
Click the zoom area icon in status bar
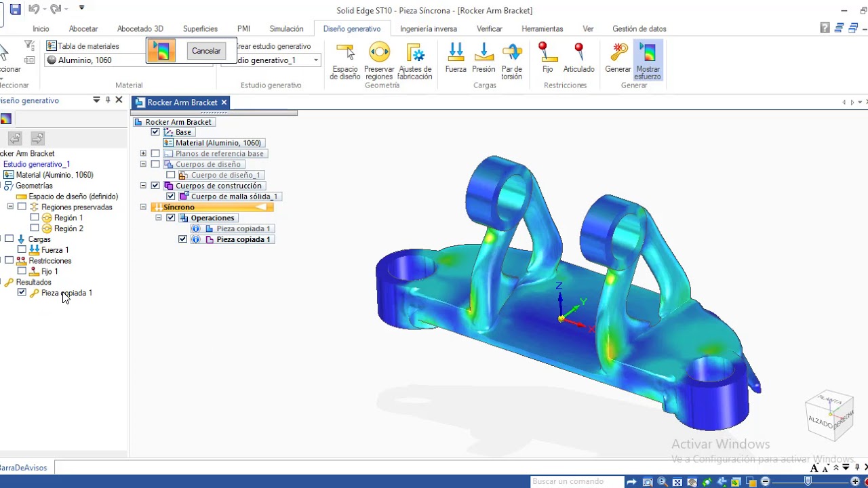click(x=648, y=482)
